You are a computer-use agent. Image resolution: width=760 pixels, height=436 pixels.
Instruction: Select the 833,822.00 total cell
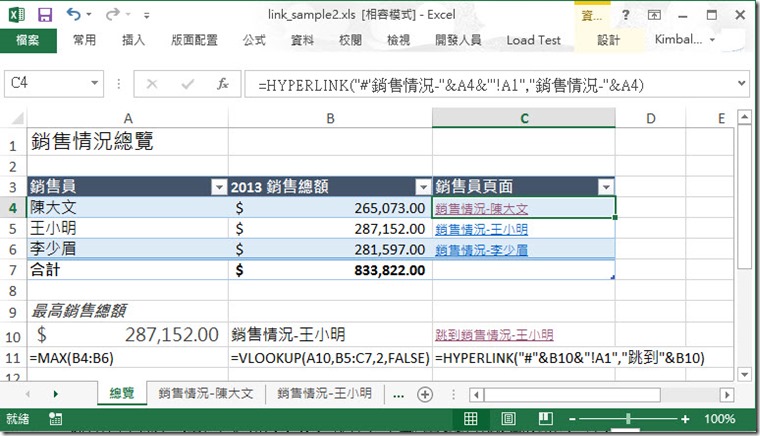tap(330, 270)
